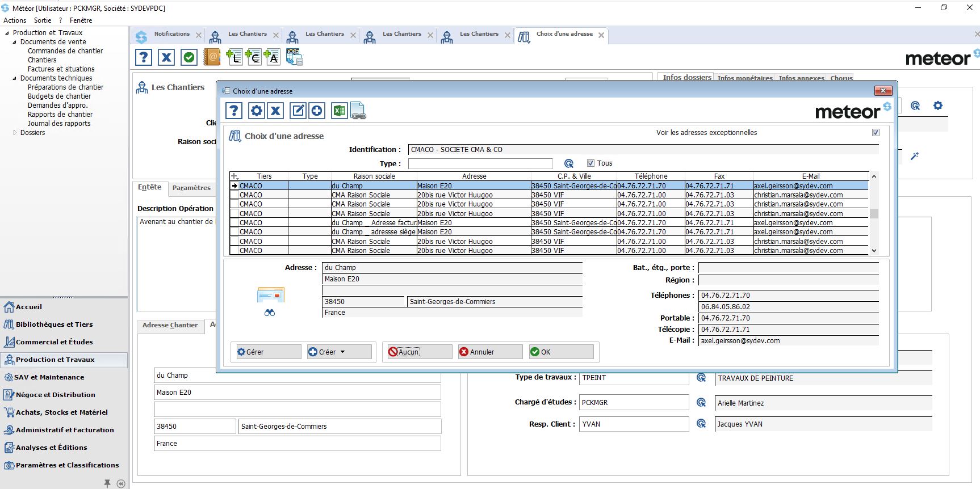The width and height of the screenshot is (980, 489).
Task: Click the address grid scroll down arrow
Action: [874, 250]
